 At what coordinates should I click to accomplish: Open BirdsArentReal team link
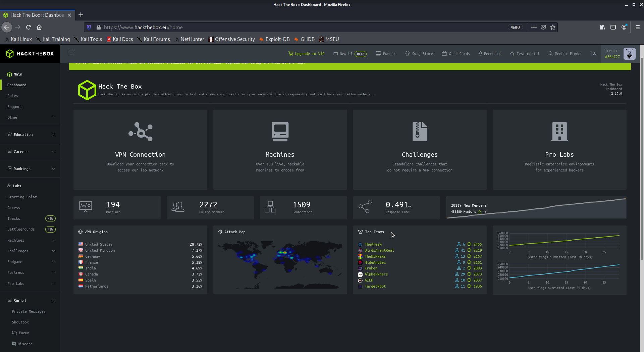pyautogui.click(x=379, y=250)
